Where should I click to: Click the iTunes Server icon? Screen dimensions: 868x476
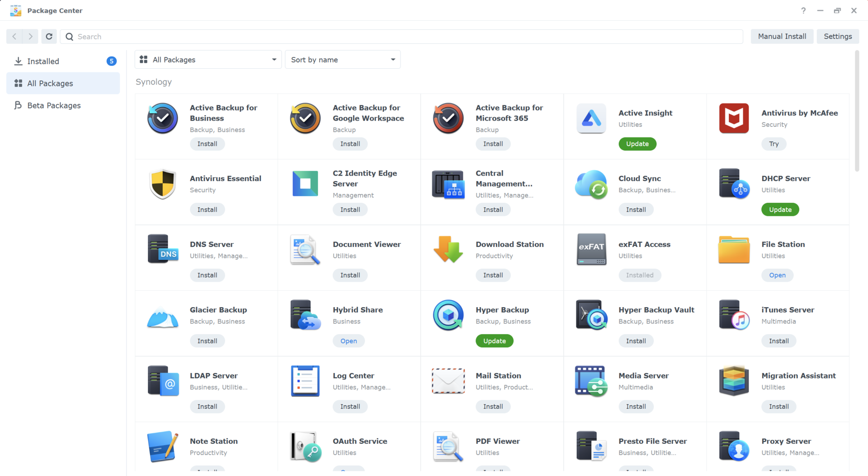[x=734, y=315]
